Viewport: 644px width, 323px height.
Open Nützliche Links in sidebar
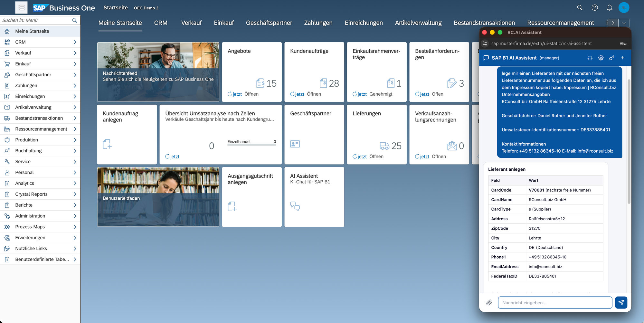pos(40,249)
